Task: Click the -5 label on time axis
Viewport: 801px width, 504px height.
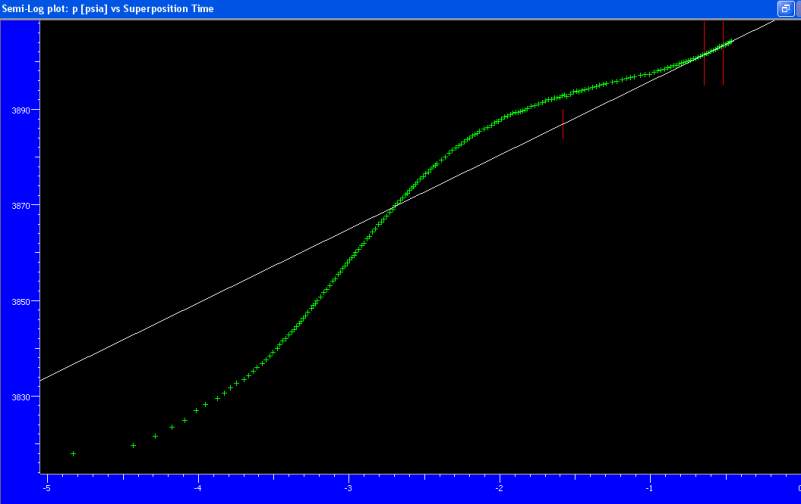Action: pyautogui.click(x=46, y=489)
